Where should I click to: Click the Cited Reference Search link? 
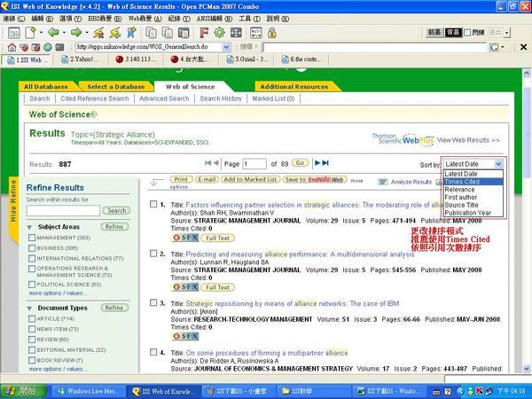[95, 98]
